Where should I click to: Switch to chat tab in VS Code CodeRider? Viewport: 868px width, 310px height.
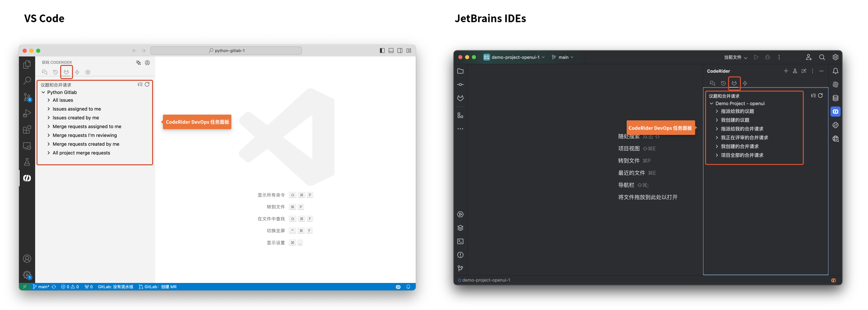coord(45,72)
